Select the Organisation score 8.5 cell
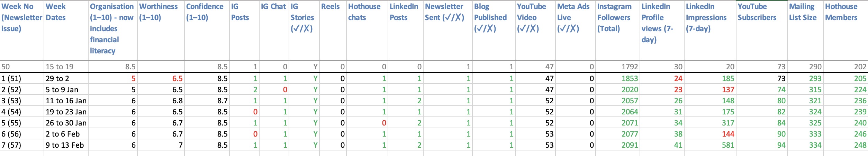The image size is (868, 156). pos(112,67)
